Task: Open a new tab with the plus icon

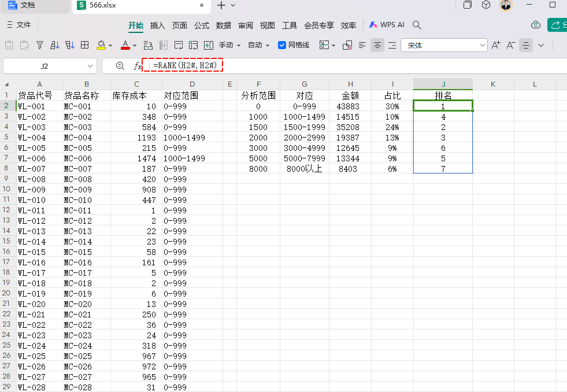Action: click(x=221, y=5)
